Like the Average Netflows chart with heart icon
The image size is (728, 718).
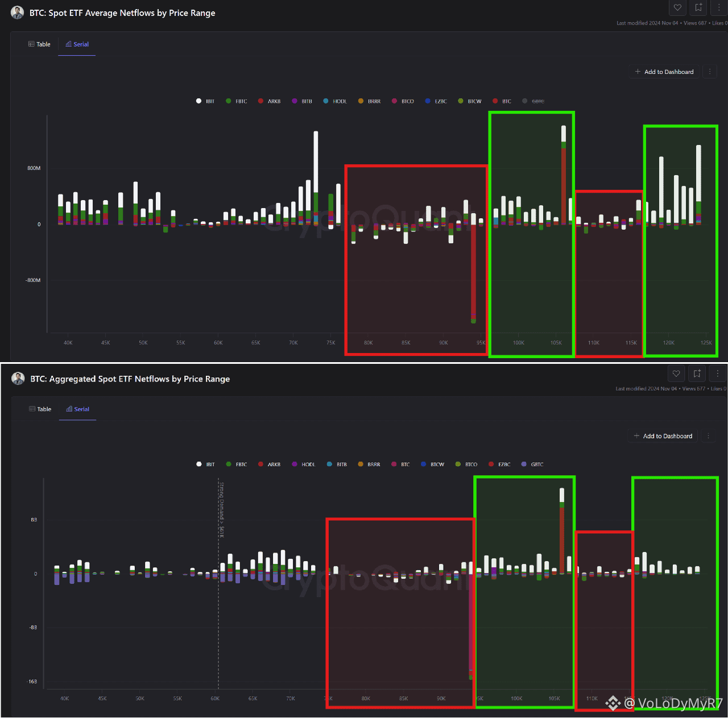click(677, 7)
